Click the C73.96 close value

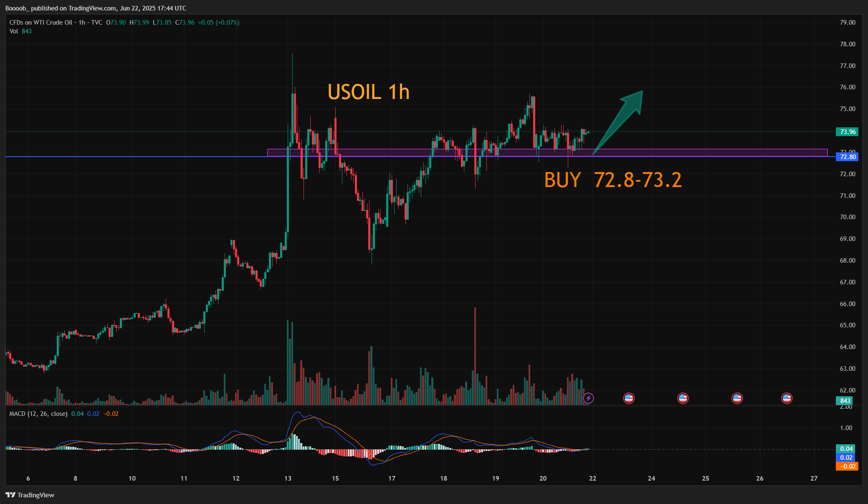pos(185,23)
